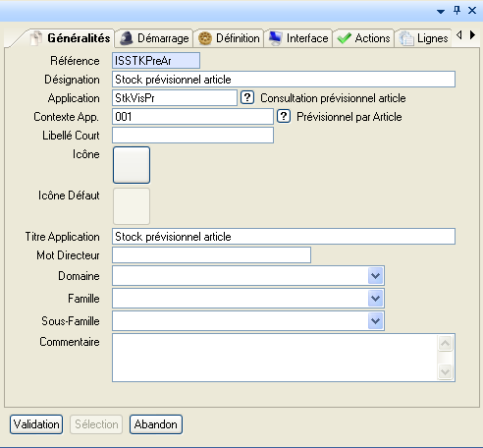Switch to the Définition tab
Image resolution: width=483 pixels, height=448 pixels.
pyautogui.click(x=229, y=38)
